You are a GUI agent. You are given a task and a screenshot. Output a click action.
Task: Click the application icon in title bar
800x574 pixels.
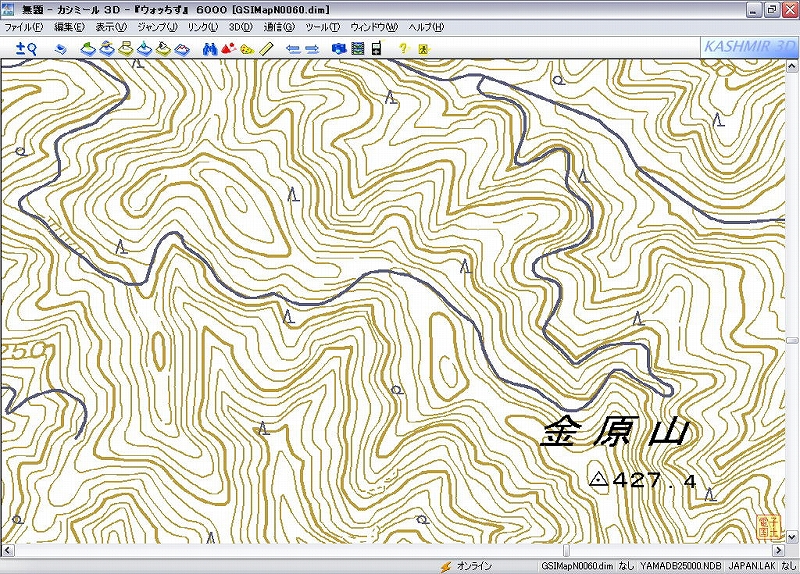tap(8, 9)
